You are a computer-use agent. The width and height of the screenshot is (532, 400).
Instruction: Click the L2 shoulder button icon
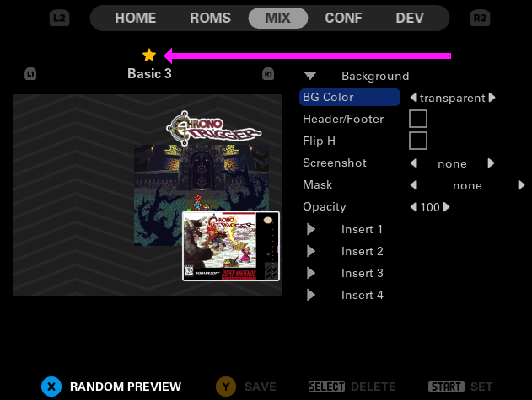pyautogui.click(x=59, y=18)
